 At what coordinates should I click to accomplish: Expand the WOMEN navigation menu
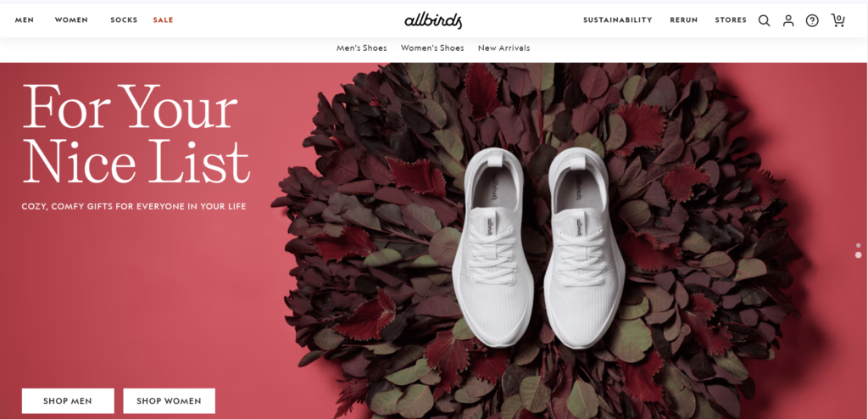pyautogui.click(x=71, y=20)
